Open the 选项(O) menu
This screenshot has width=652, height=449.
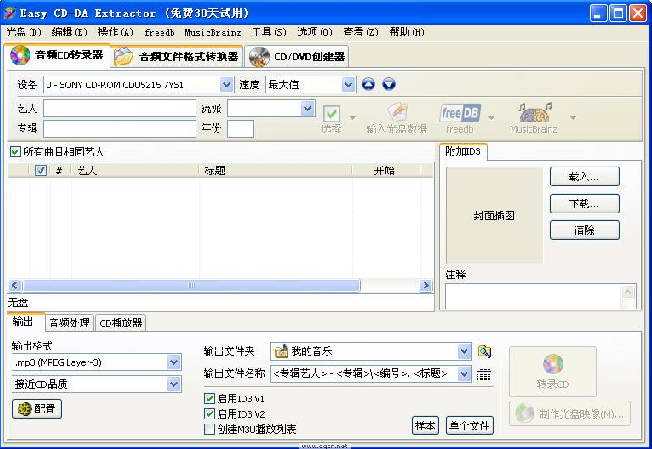[x=315, y=32]
